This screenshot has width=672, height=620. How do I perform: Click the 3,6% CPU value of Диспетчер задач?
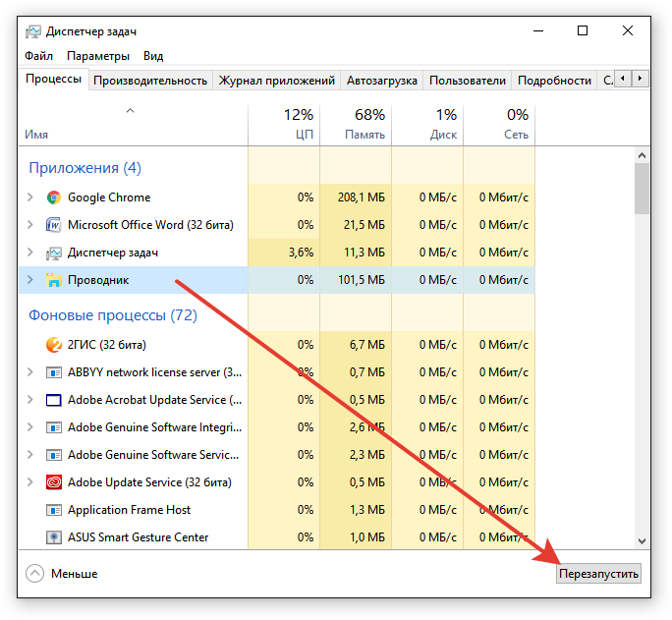click(302, 253)
